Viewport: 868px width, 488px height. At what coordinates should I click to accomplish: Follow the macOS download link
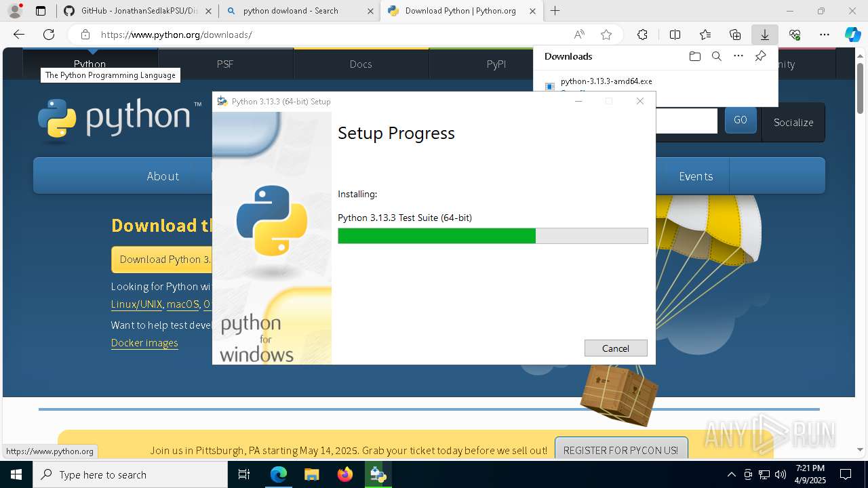183,304
